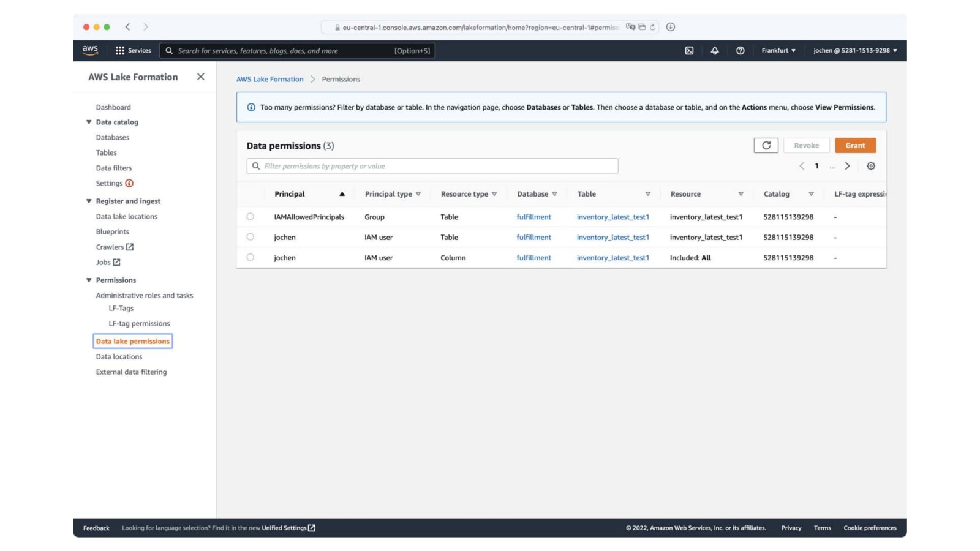Refresh the data permissions list

pyautogui.click(x=766, y=145)
